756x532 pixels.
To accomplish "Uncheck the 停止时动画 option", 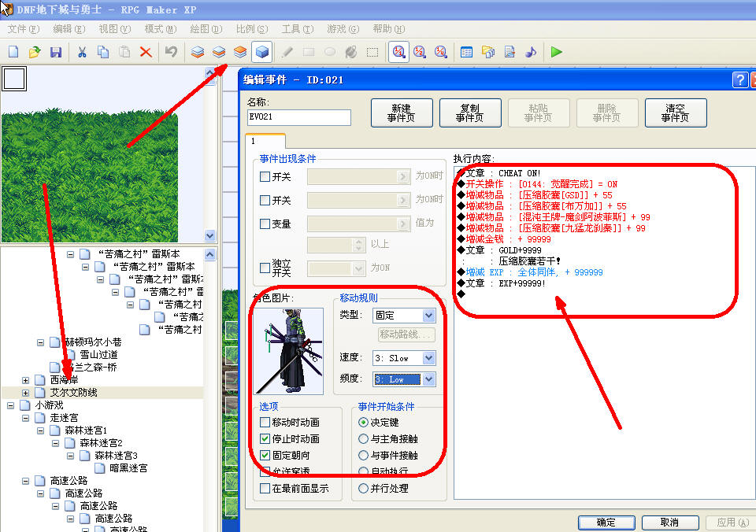I will (x=265, y=439).
